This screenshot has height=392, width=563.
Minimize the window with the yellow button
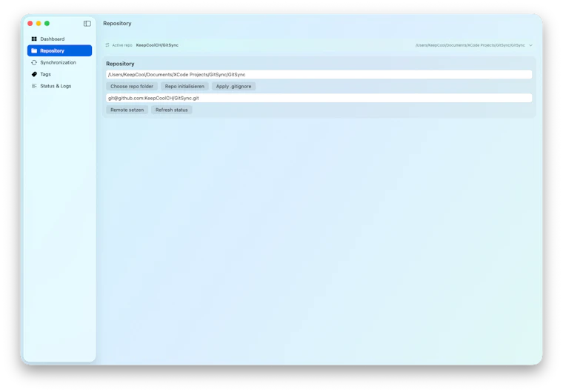(x=39, y=24)
